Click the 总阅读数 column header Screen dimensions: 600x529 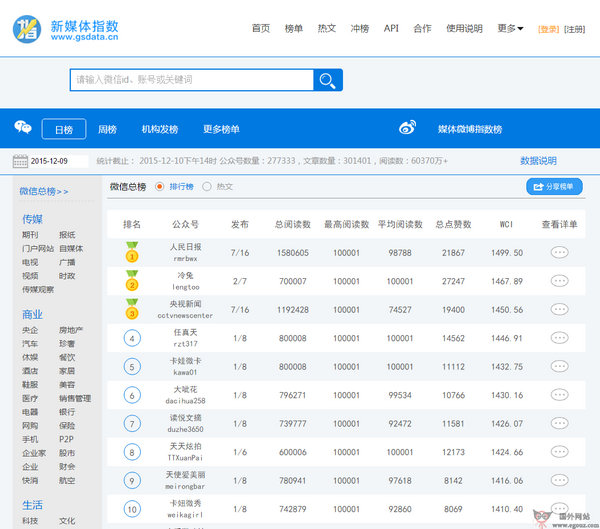pyautogui.click(x=293, y=224)
